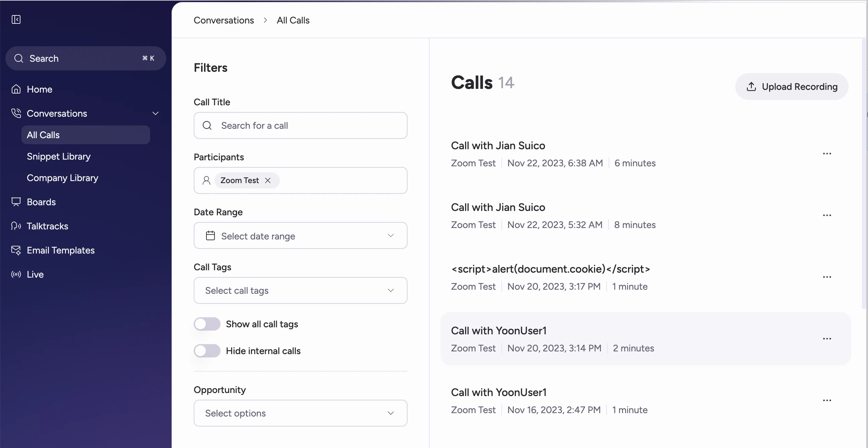Collapse the left sidebar panel
The height and width of the screenshot is (448, 868).
pyautogui.click(x=15, y=19)
